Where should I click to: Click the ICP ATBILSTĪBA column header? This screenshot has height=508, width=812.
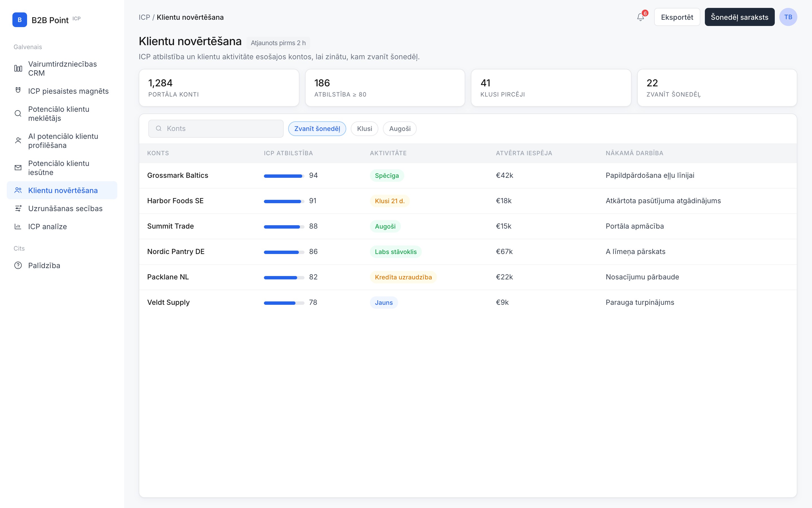point(288,153)
